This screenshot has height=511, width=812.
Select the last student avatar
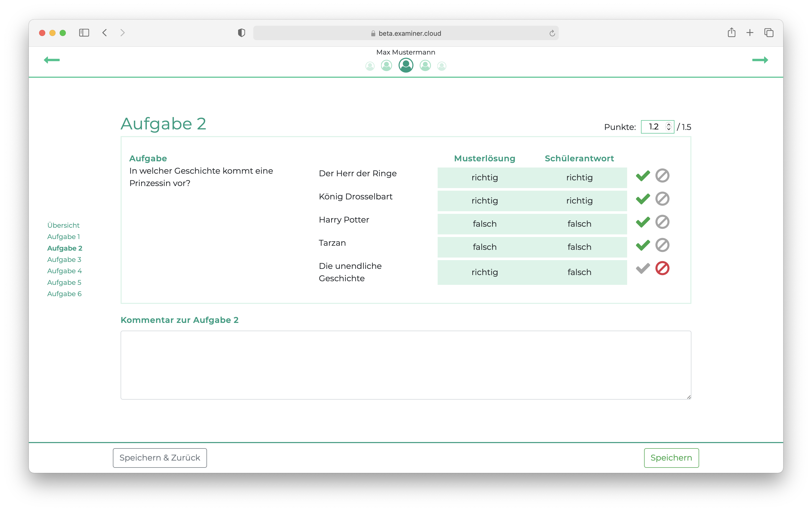click(x=442, y=65)
